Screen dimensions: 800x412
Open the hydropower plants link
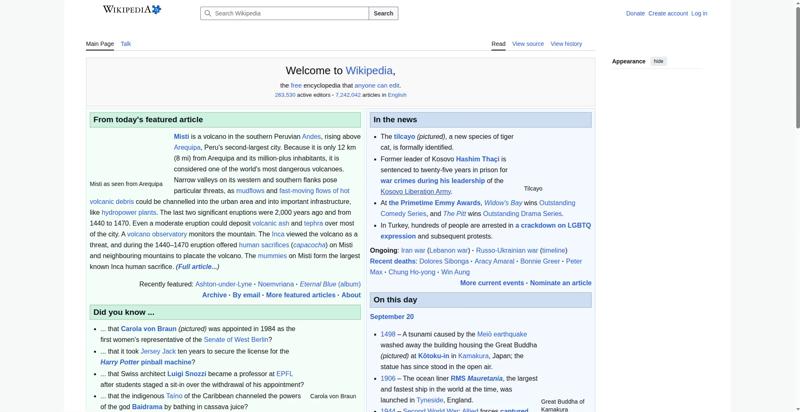coord(129,213)
